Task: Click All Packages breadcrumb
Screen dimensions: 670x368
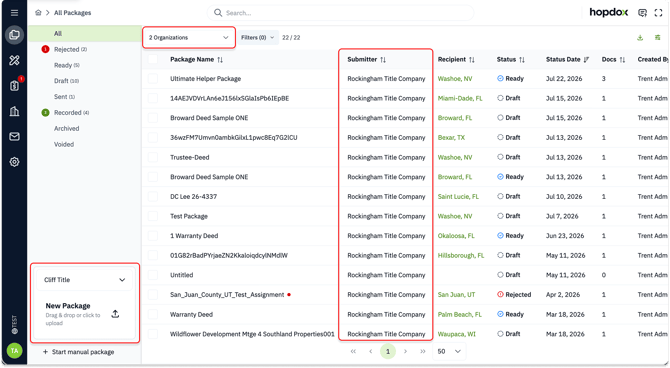Action: [x=73, y=13]
